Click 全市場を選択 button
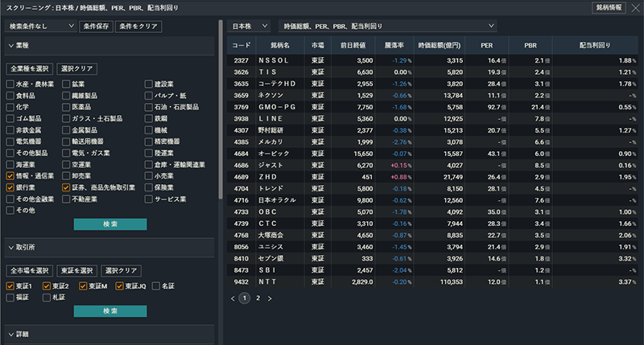644x345 pixels. [x=30, y=271]
